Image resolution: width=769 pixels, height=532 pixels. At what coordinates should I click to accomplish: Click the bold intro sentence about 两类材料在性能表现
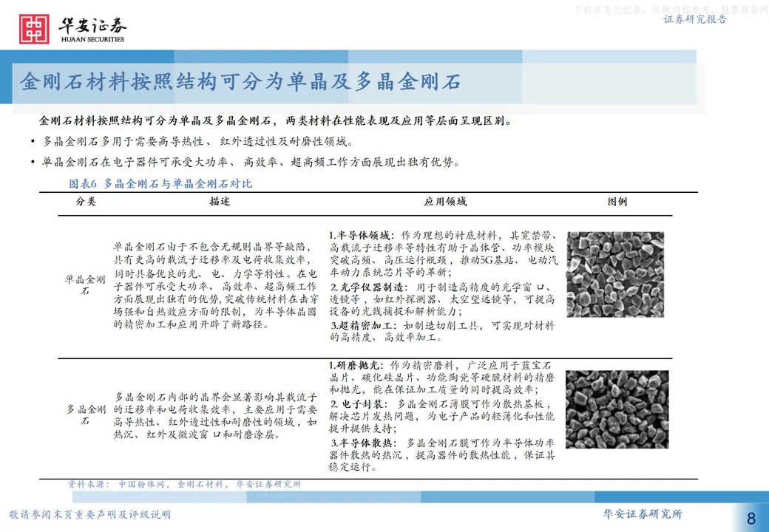[276, 120]
